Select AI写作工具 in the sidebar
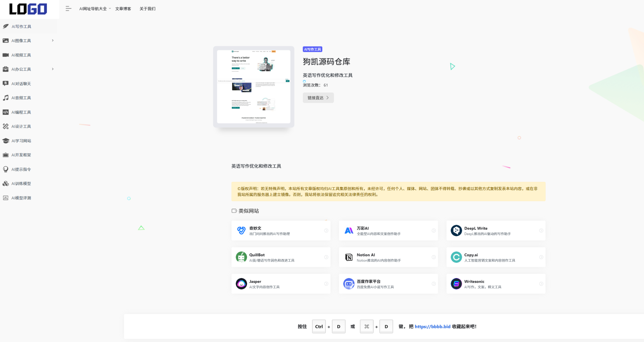The image size is (644, 342). pos(29,27)
